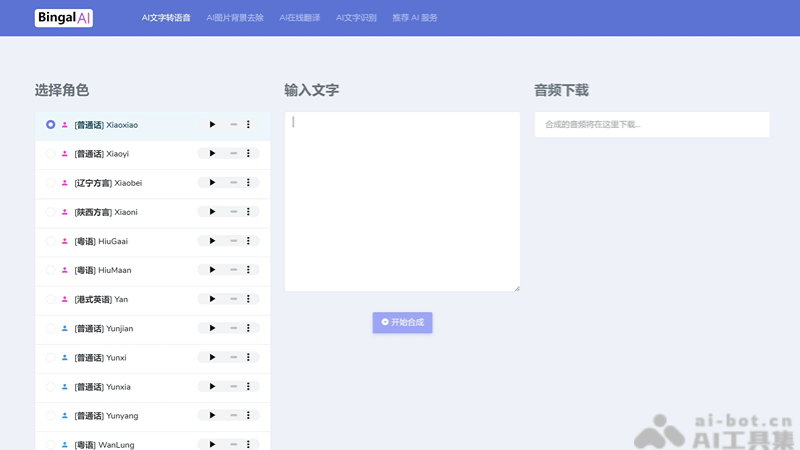Play the Xiaoxiao voice sample

tap(212, 125)
